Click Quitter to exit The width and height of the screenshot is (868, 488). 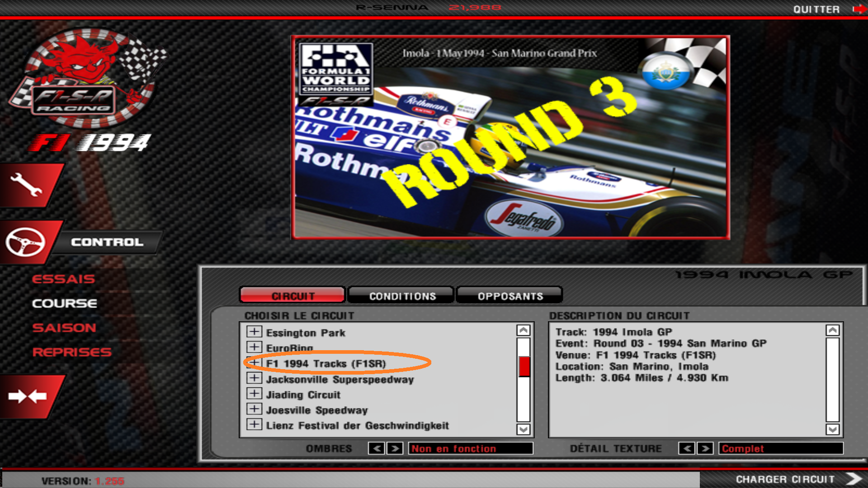click(x=816, y=9)
